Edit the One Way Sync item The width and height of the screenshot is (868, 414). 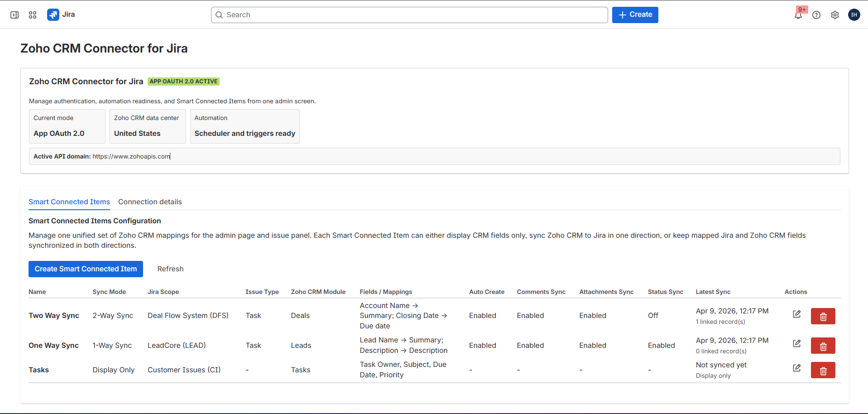(797, 343)
